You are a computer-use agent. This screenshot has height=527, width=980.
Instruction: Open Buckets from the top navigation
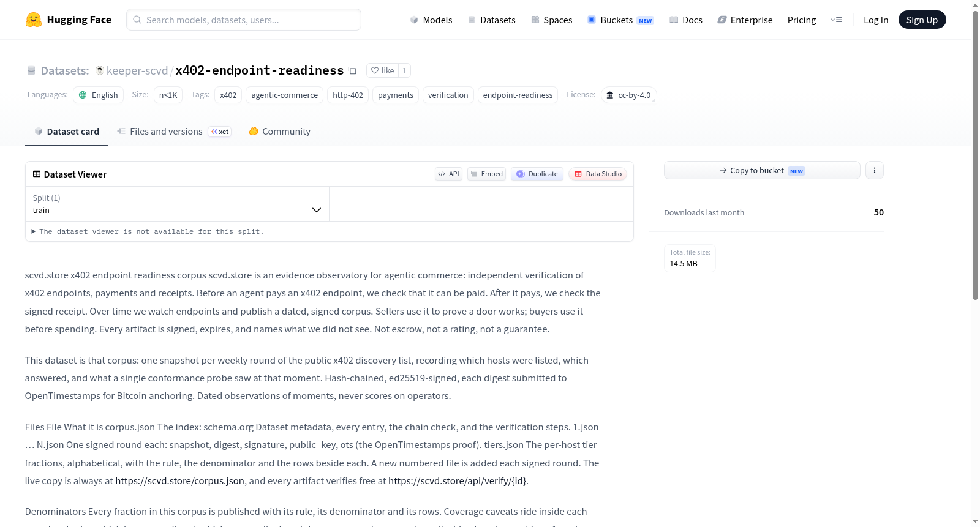click(x=620, y=20)
